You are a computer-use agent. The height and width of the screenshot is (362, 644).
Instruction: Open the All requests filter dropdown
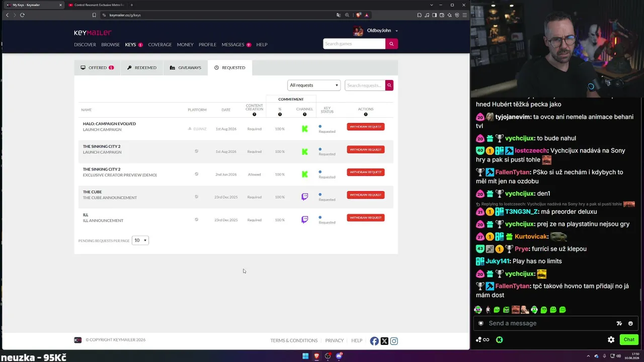pos(314,85)
